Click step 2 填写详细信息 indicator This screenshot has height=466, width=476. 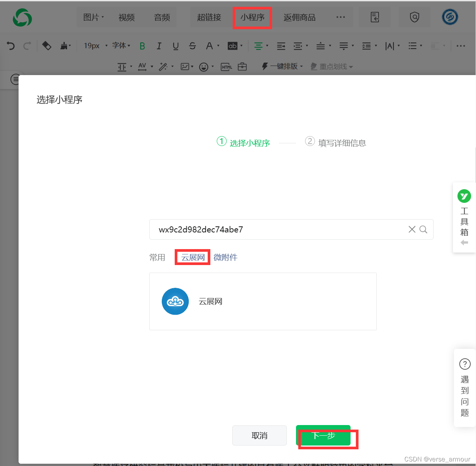coord(335,143)
